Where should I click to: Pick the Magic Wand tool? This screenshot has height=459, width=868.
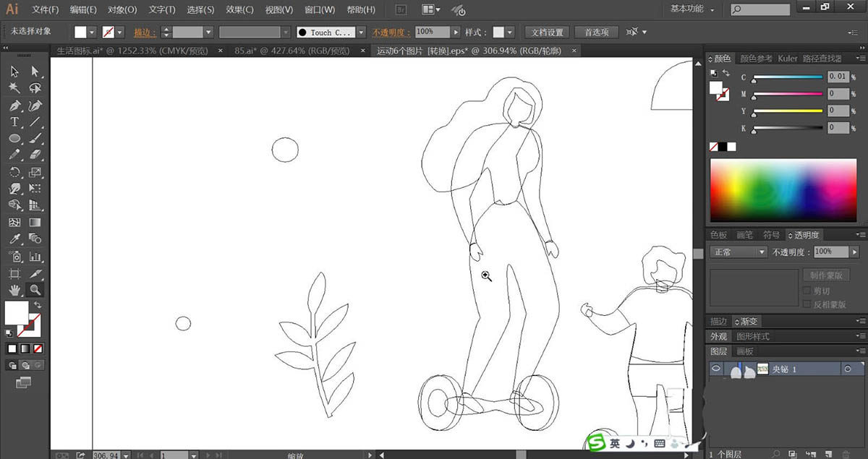tap(14, 88)
